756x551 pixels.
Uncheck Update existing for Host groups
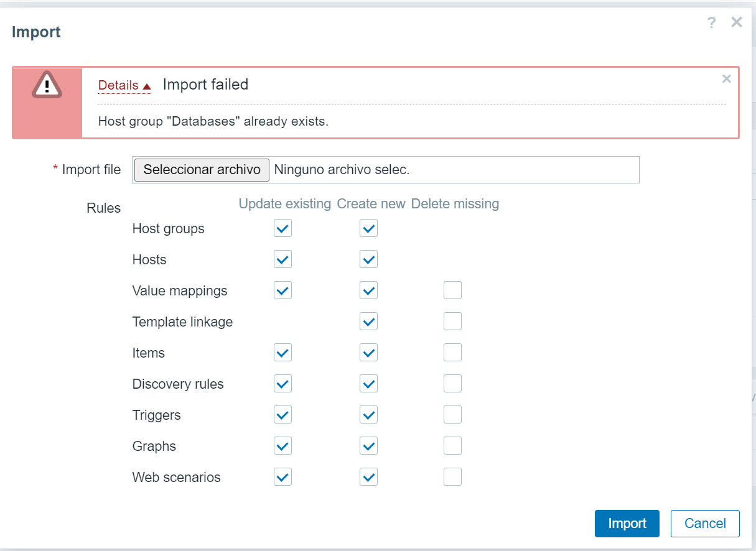tap(282, 229)
